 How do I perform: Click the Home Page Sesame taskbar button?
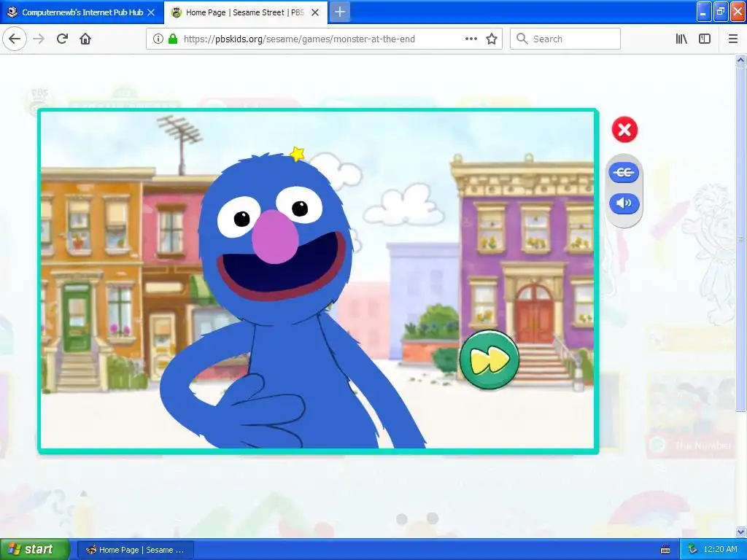(x=135, y=550)
